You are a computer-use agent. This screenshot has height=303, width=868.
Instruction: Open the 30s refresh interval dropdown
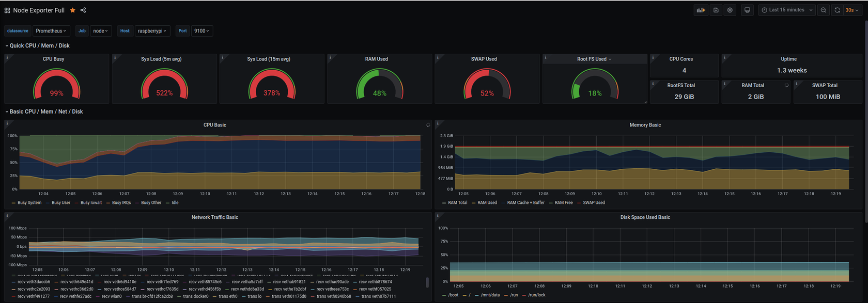[x=852, y=10]
